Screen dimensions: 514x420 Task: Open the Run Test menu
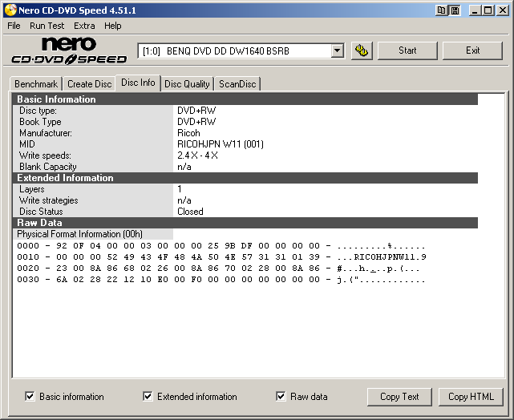coord(47,26)
